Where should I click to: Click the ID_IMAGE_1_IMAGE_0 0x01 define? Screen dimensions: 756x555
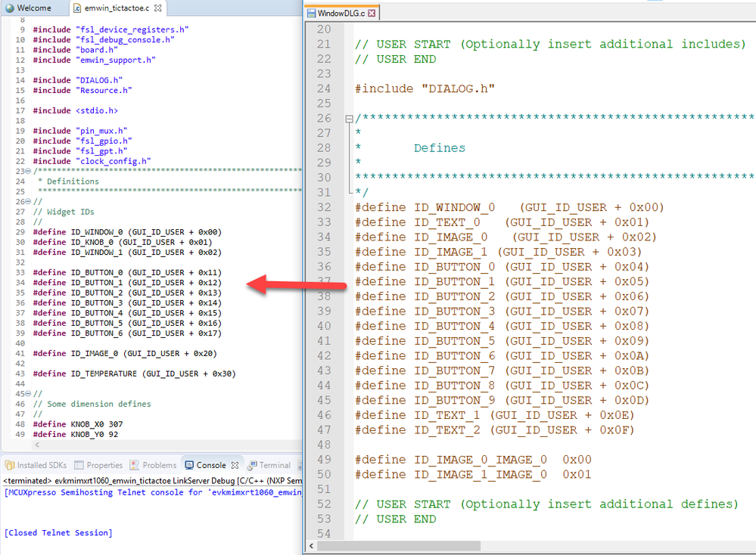click(x=473, y=475)
